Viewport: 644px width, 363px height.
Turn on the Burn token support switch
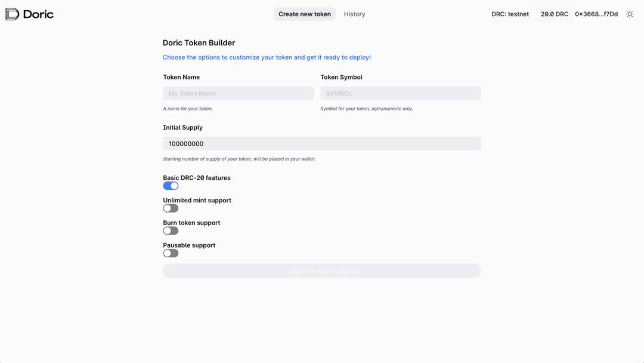click(x=171, y=231)
